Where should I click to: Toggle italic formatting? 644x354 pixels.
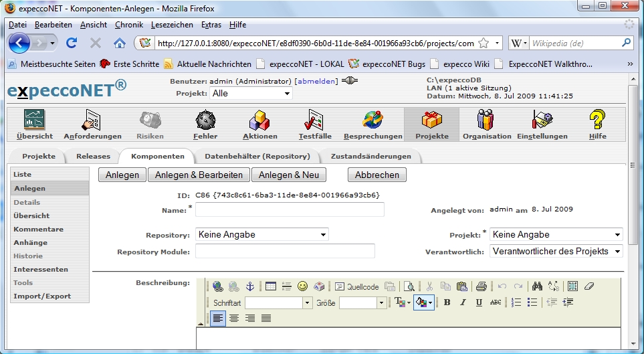pos(463,302)
